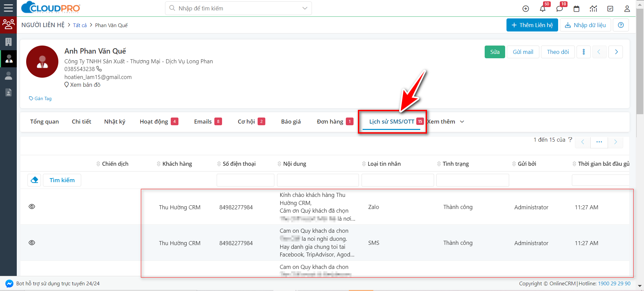The image size is (644, 291).
Task: Click the phone call icon next to 0385543238
Action: pos(99,69)
